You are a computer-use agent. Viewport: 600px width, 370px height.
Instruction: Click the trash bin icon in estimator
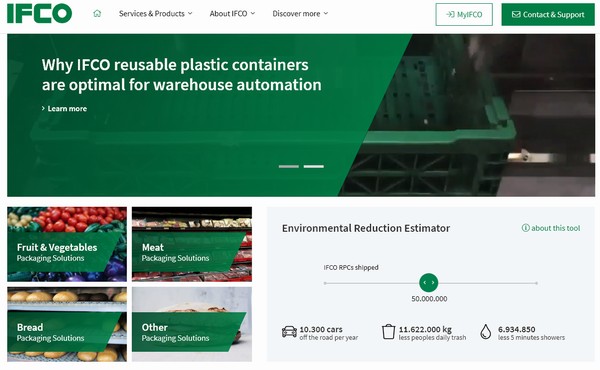(x=388, y=331)
